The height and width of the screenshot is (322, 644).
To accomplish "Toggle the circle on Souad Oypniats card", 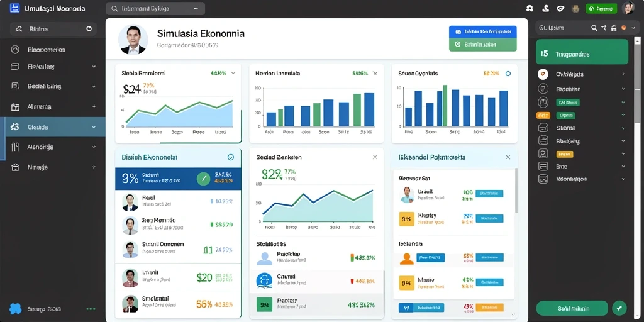I will coord(508,74).
